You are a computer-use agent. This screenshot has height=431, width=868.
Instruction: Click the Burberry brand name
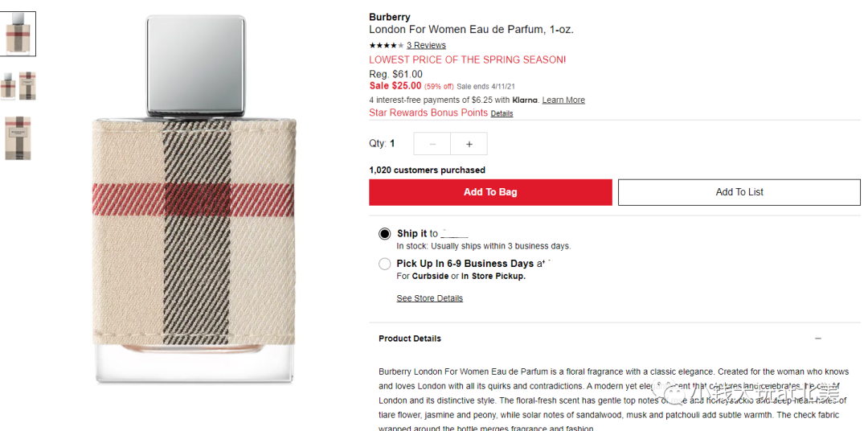[390, 17]
